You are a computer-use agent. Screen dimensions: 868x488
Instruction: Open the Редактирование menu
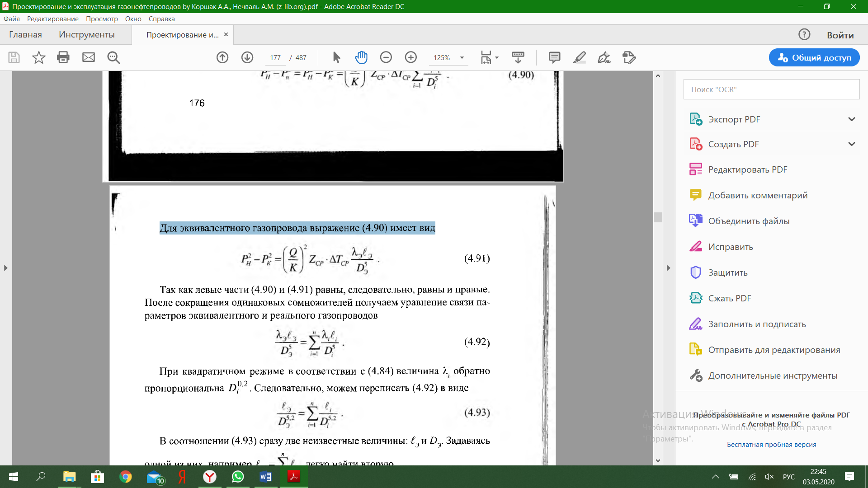pos(52,19)
